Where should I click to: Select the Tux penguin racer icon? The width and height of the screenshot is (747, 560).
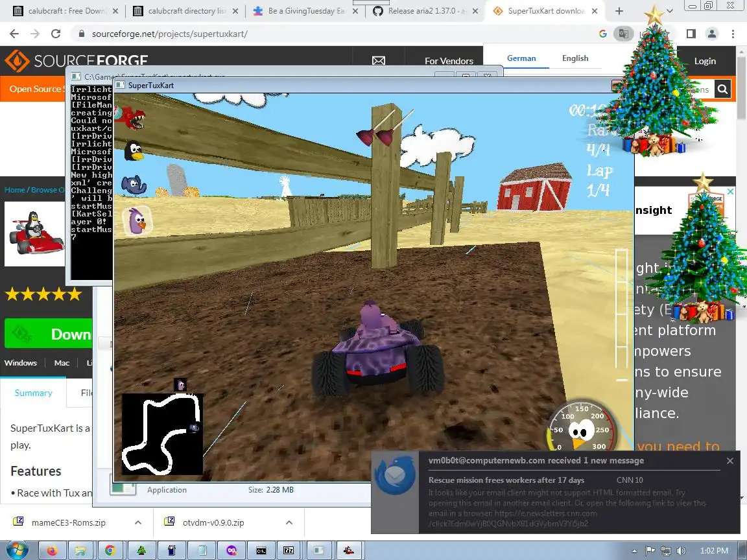click(134, 152)
